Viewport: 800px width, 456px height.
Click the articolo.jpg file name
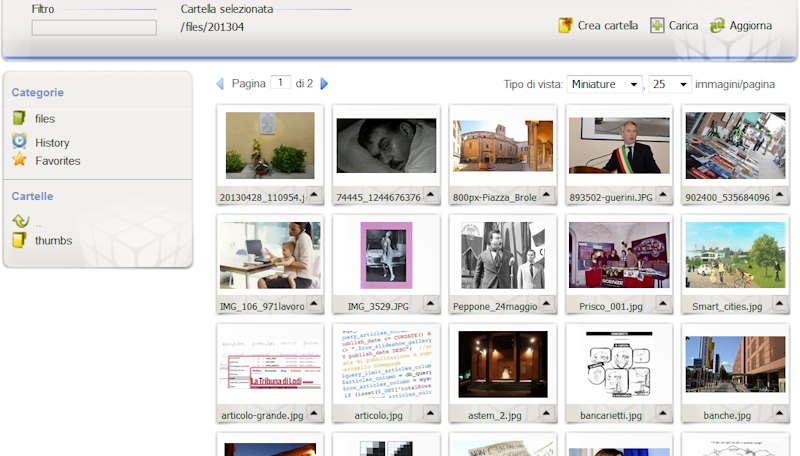tap(378, 416)
